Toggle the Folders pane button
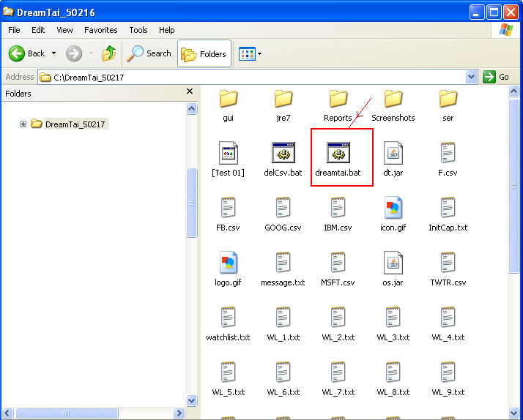 click(204, 53)
